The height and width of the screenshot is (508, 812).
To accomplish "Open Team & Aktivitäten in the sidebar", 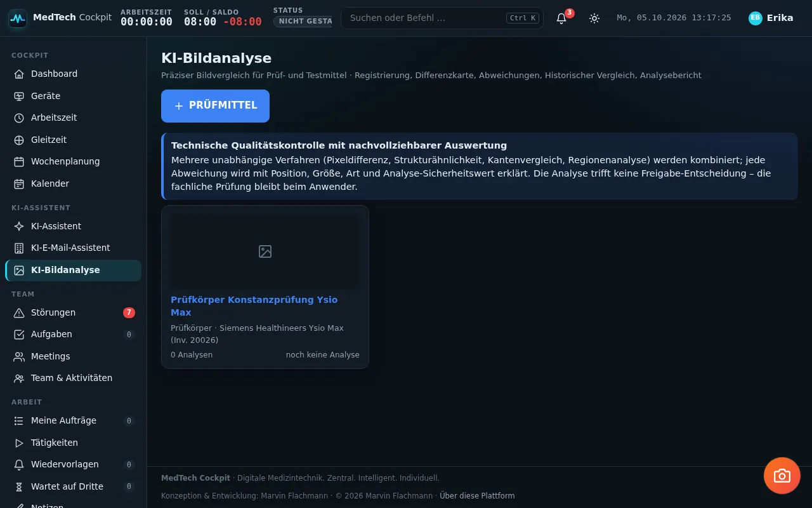I will click(x=74, y=378).
